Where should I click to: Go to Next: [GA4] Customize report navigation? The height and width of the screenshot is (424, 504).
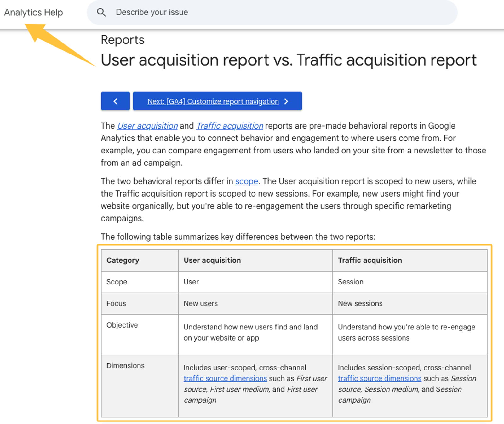pos(217,101)
